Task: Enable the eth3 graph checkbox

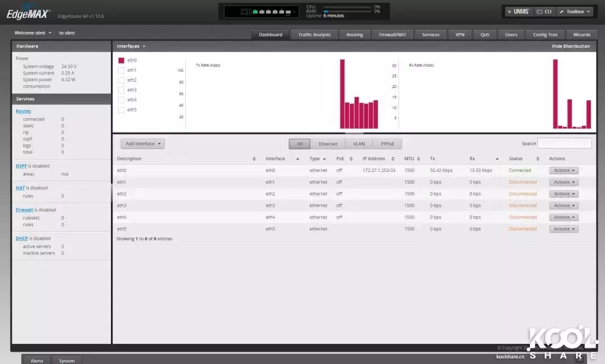Action: pyautogui.click(x=121, y=90)
